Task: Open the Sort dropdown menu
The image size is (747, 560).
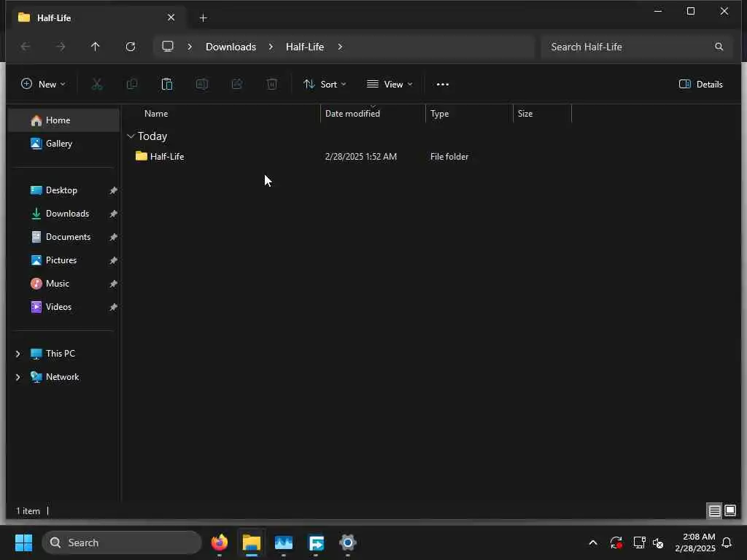Action: (325, 85)
